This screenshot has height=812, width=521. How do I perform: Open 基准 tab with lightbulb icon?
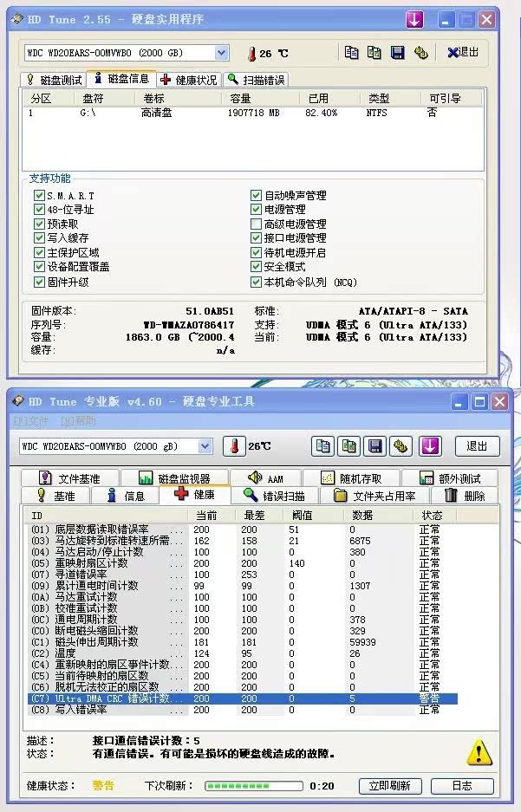[56, 496]
